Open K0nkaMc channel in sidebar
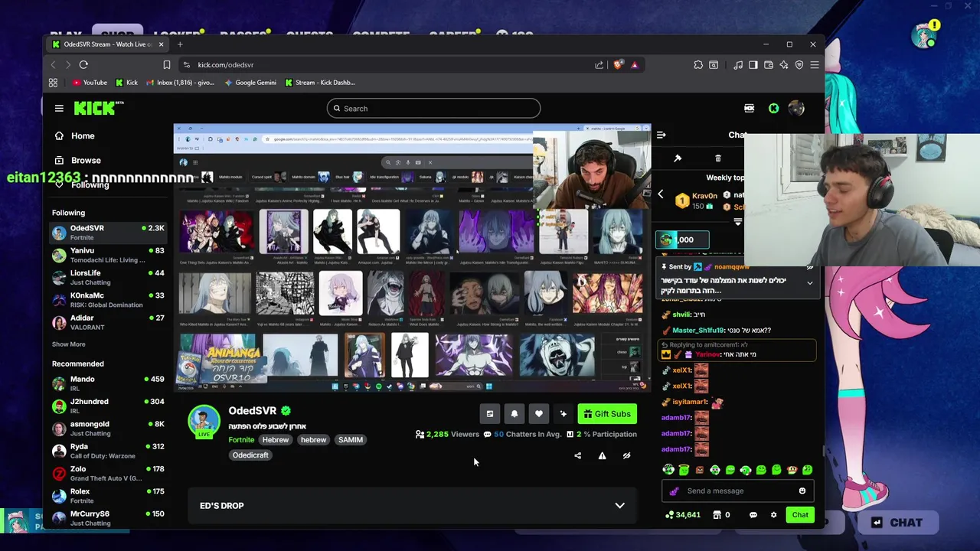980x551 pixels. 108,300
